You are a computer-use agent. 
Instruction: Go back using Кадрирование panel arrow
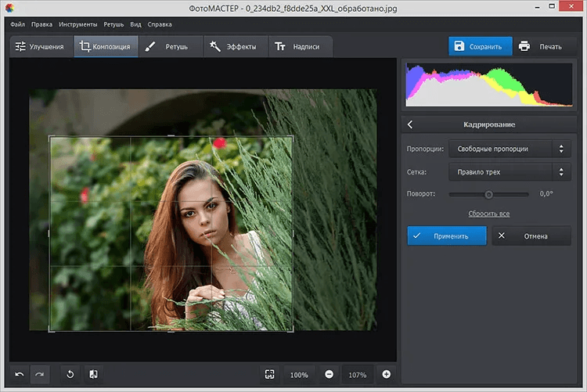click(411, 124)
